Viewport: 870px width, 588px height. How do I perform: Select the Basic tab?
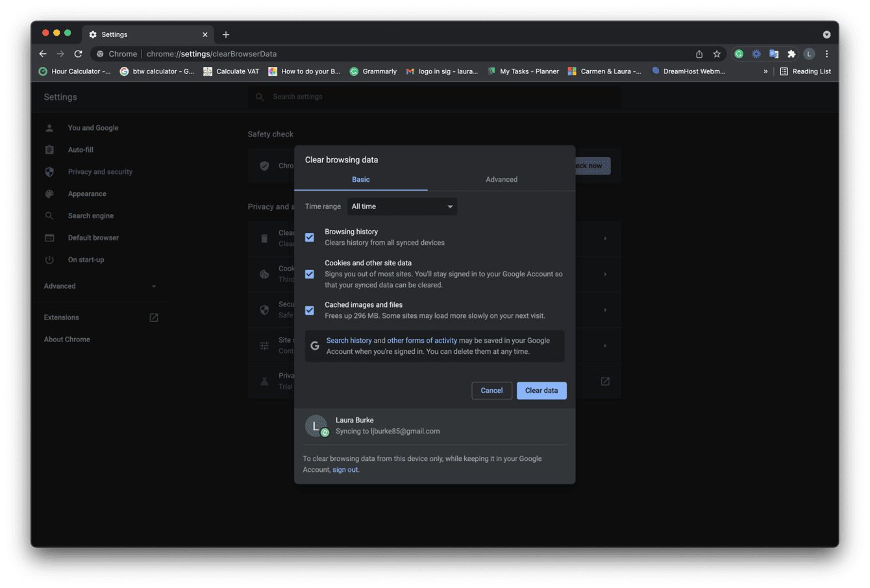[360, 179]
